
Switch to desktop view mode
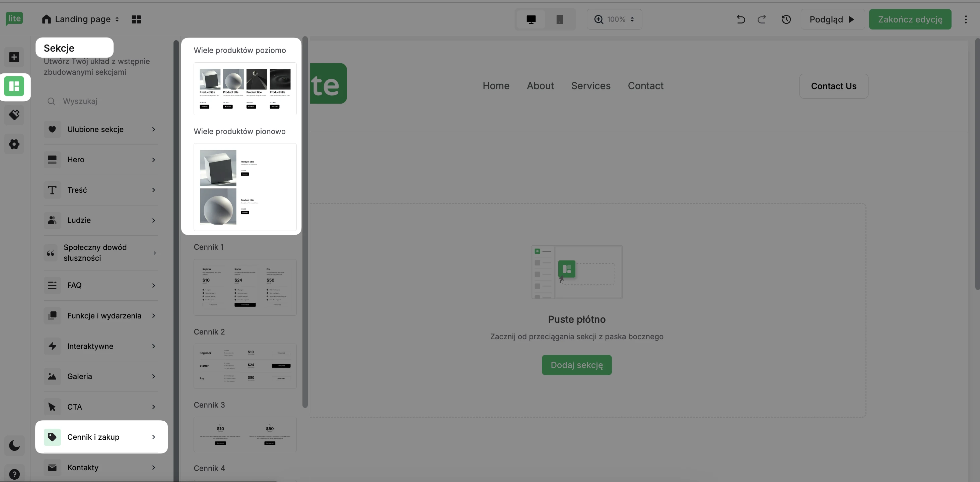[x=531, y=19]
